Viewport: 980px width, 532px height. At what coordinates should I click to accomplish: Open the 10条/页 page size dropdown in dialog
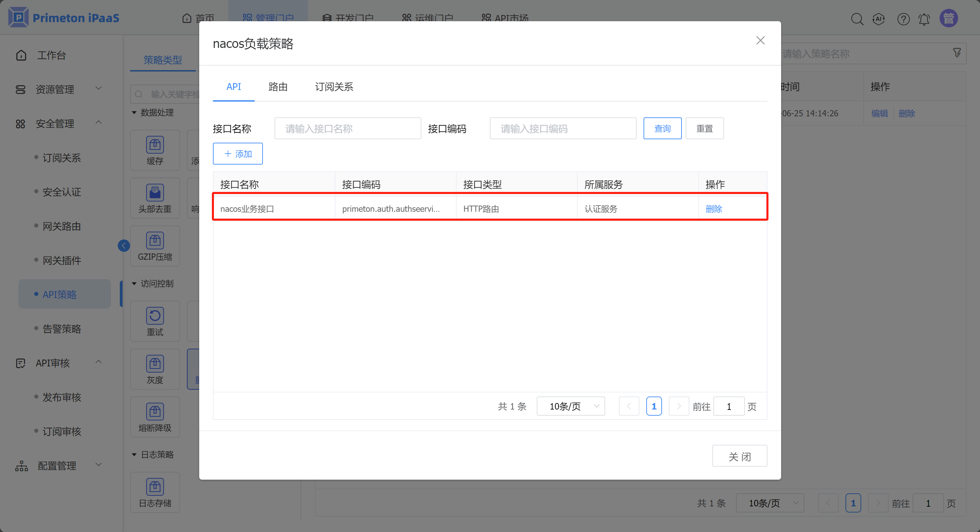[x=571, y=406]
